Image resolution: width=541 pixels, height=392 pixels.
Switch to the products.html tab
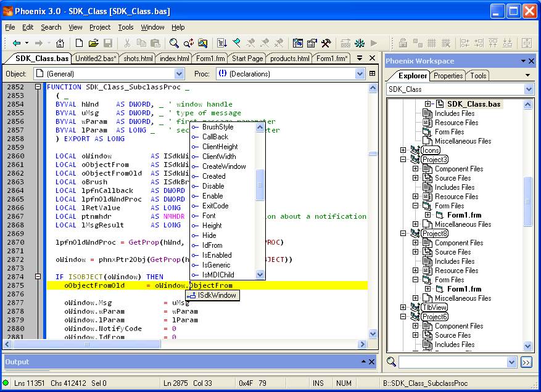[289, 59]
